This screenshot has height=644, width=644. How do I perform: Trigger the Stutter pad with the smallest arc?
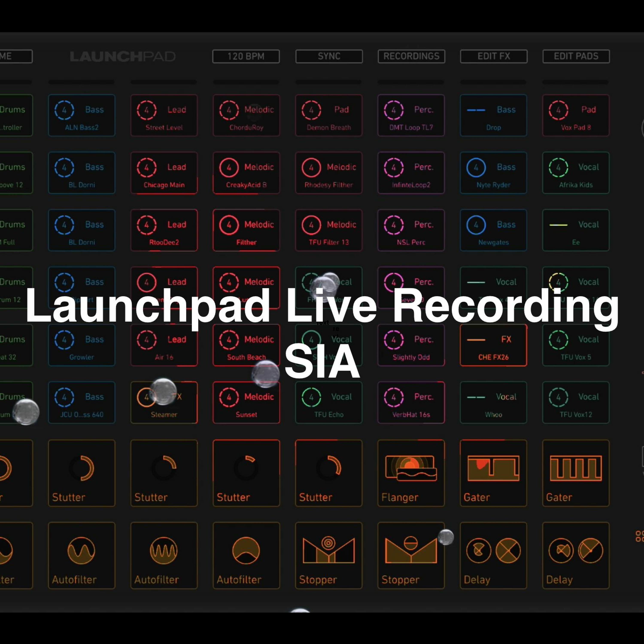246,473
